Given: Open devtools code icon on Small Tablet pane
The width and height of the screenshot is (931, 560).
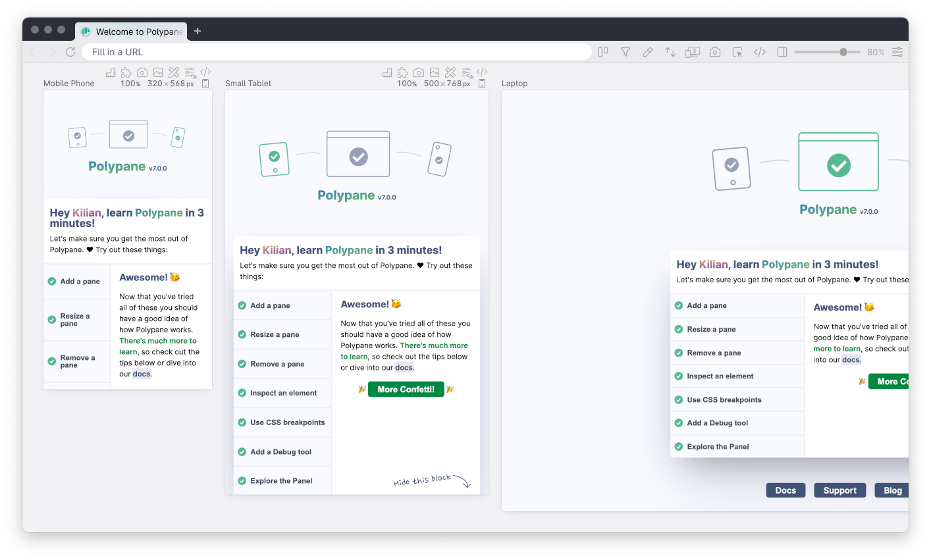Looking at the screenshot, I should pos(482,72).
